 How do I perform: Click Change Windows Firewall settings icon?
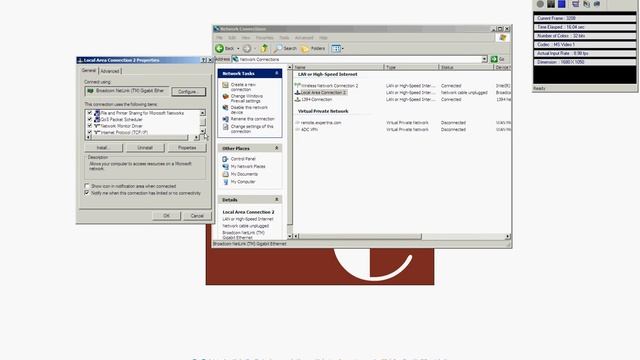pyautogui.click(x=225, y=96)
